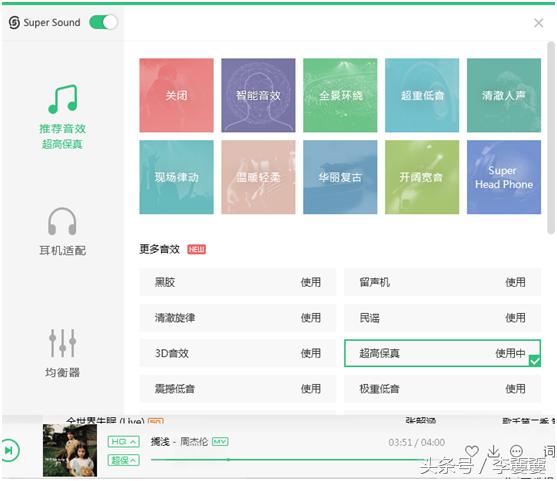Use the 3D音效 sound effect
This screenshot has width=557, height=481.
point(310,353)
